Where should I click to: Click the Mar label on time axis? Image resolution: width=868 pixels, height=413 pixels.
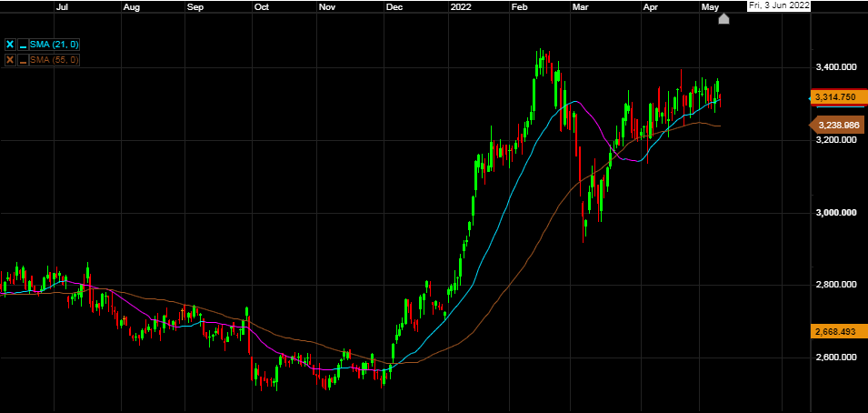click(581, 6)
